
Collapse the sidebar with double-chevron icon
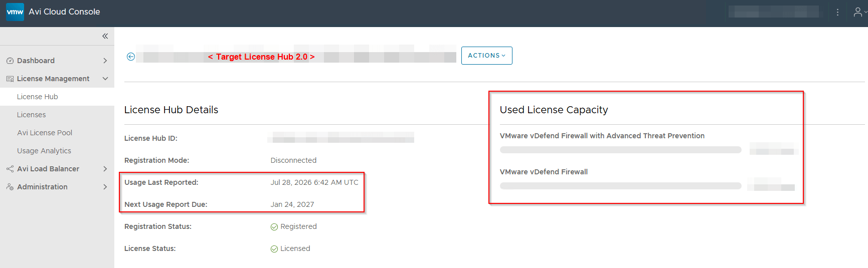[x=105, y=36]
